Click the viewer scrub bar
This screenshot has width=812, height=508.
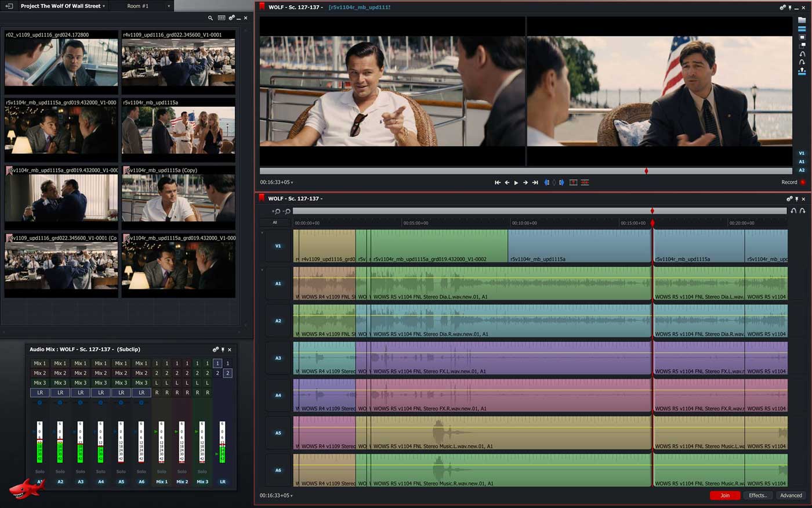pos(525,171)
